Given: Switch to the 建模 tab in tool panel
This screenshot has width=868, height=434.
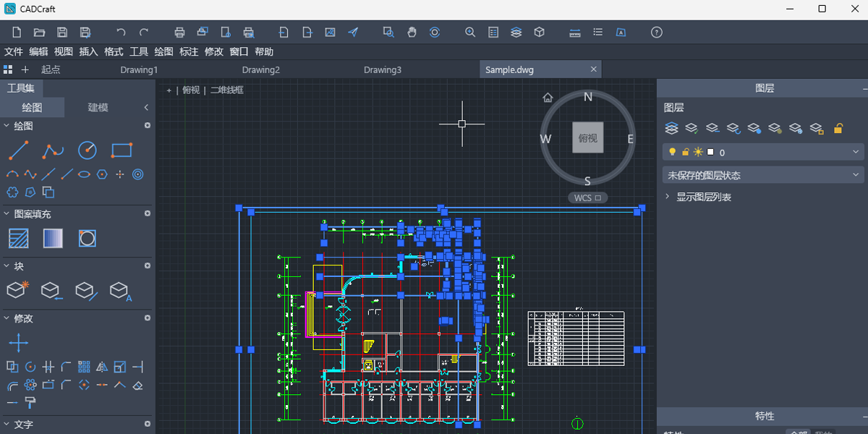Looking at the screenshot, I should (x=98, y=107).
